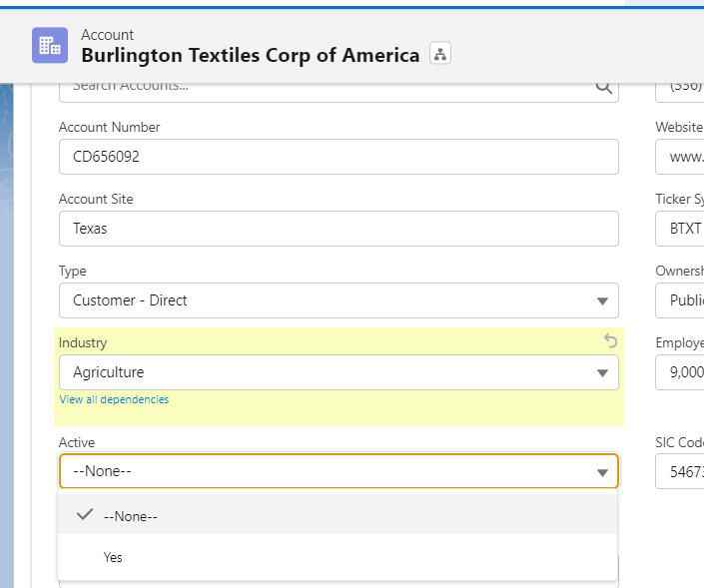Focus the Account Site field with Texas

339,229
